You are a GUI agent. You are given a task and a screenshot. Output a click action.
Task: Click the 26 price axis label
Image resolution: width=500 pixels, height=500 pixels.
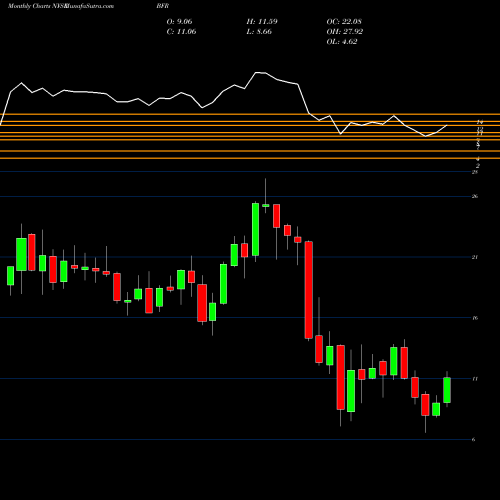click(475, 196)
